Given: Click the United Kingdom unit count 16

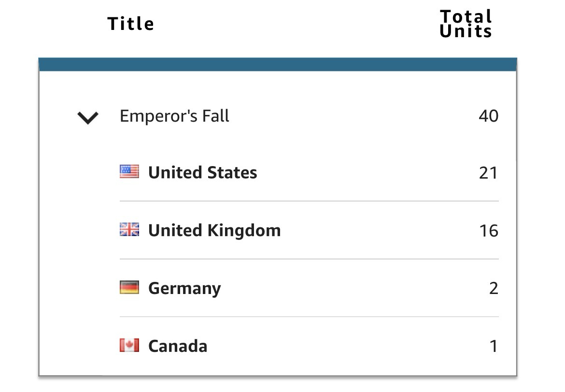Looking at the screenshot, I should point(488,231).
